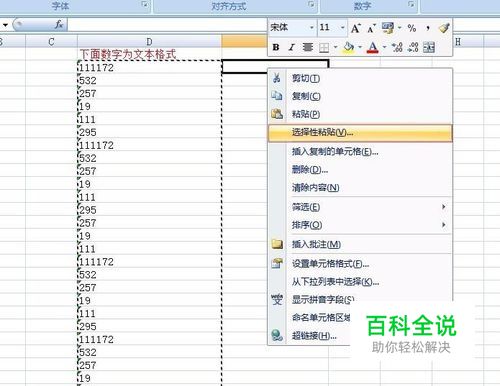
Task: Activate the Format Painter brush
Action: coord(444,28)
